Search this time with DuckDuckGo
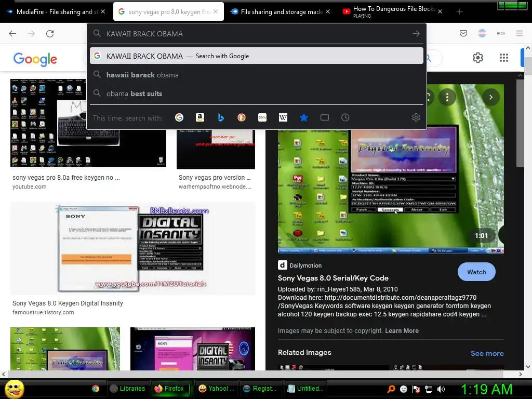The height and width of the screenshot is (399, 532). pos(242,117)
